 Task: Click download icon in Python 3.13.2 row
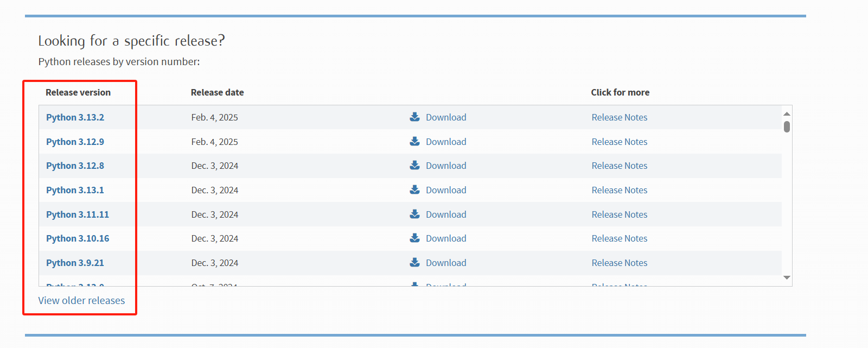pos(414,117)
